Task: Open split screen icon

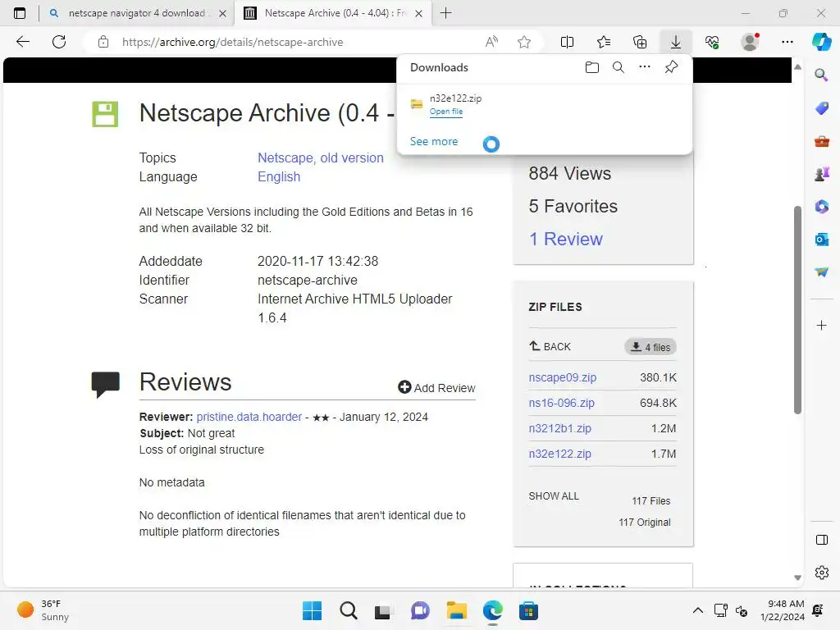Action: (567, 42)
